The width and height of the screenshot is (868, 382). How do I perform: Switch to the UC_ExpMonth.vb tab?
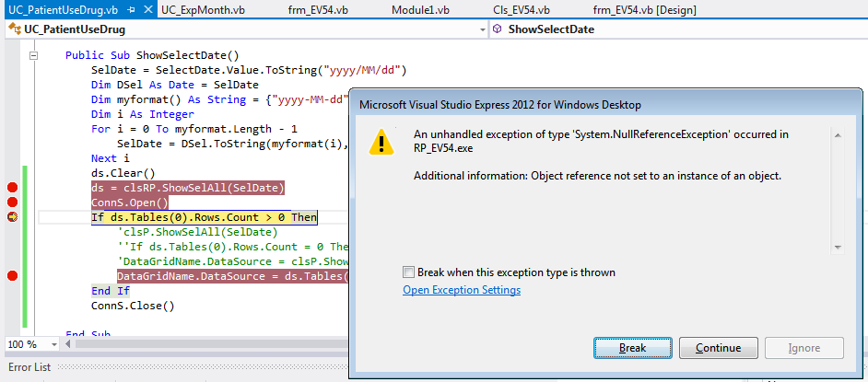point(203,10)
